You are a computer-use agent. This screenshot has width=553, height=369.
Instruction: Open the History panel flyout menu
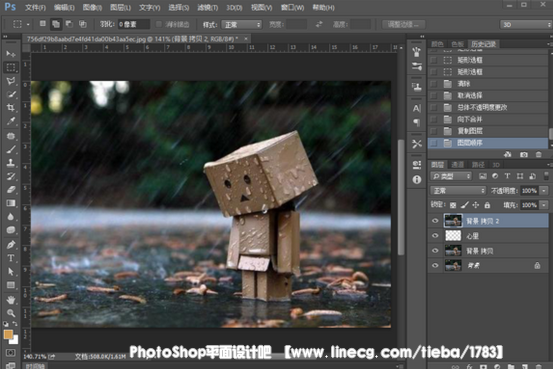[x=549, y=44]
